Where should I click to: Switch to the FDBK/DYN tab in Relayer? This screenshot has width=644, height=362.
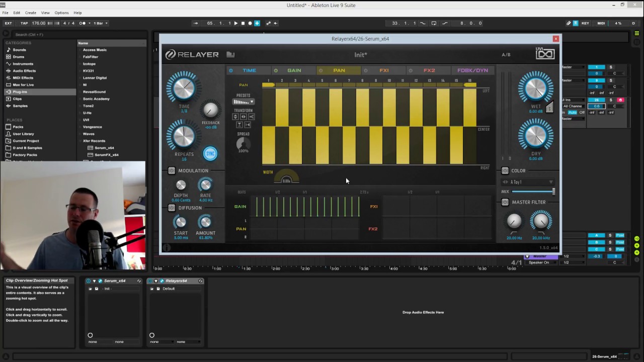[472, 70]
